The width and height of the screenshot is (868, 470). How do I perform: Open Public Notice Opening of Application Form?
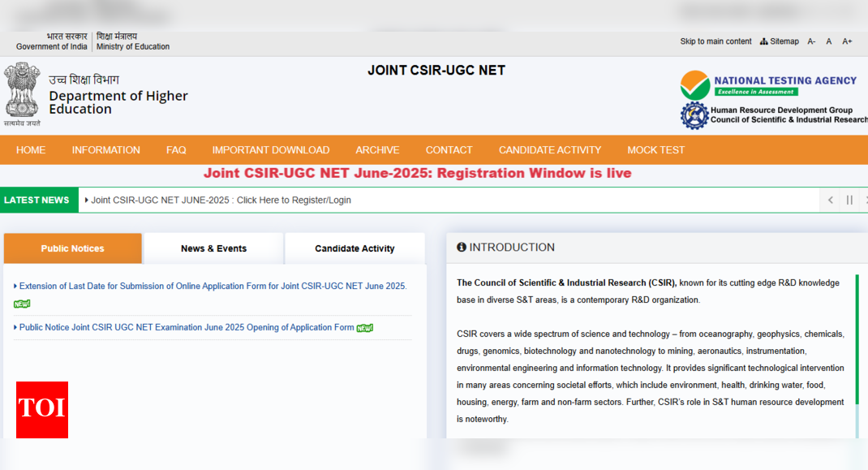pyautogui.click(x=187, y=328)
